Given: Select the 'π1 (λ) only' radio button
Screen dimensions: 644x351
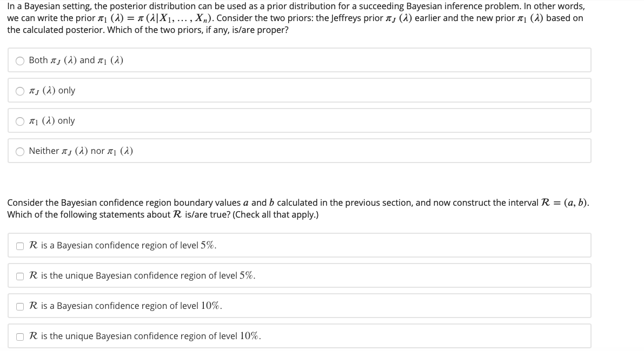Looking at the screenshot, I should click(20, 120).
